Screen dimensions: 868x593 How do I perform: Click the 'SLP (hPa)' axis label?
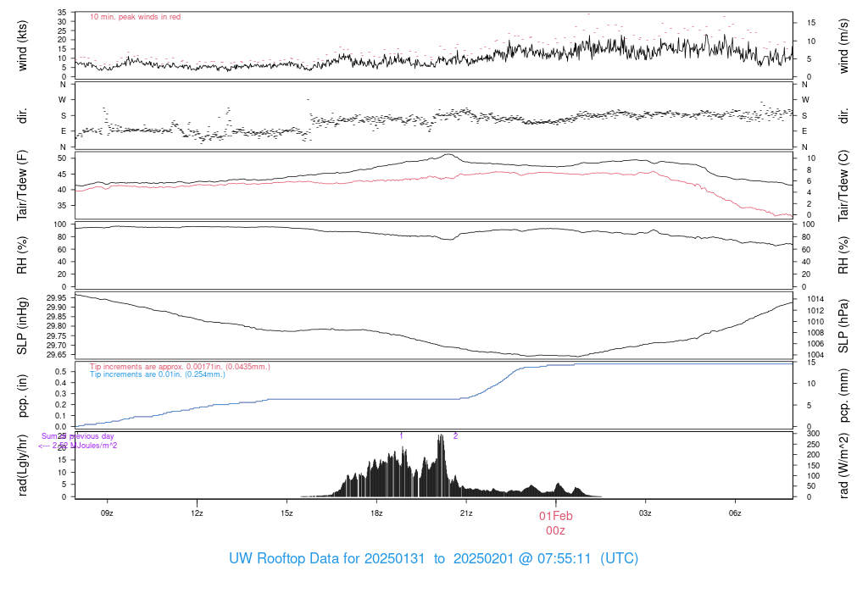pyautogui.click(x=843, y=326)
